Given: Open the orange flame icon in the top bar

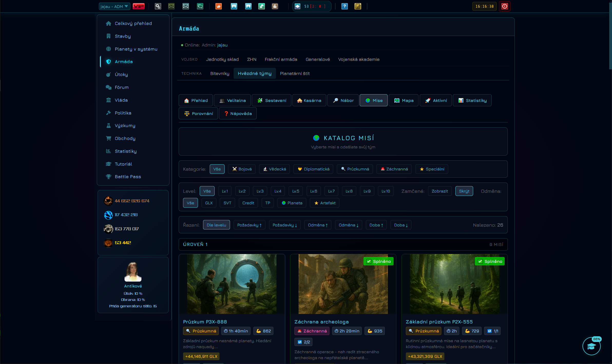Looking at the screenshot, I should [x=218, y=6].
